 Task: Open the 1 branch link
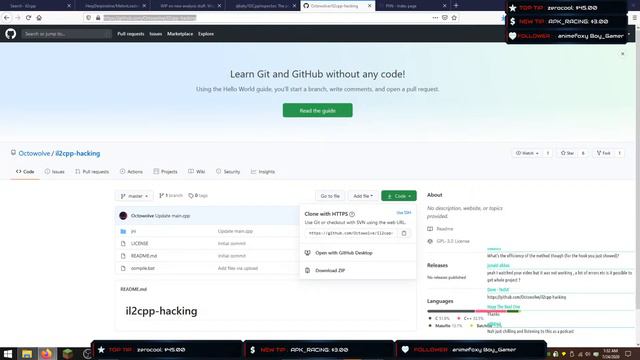point(171,196)
